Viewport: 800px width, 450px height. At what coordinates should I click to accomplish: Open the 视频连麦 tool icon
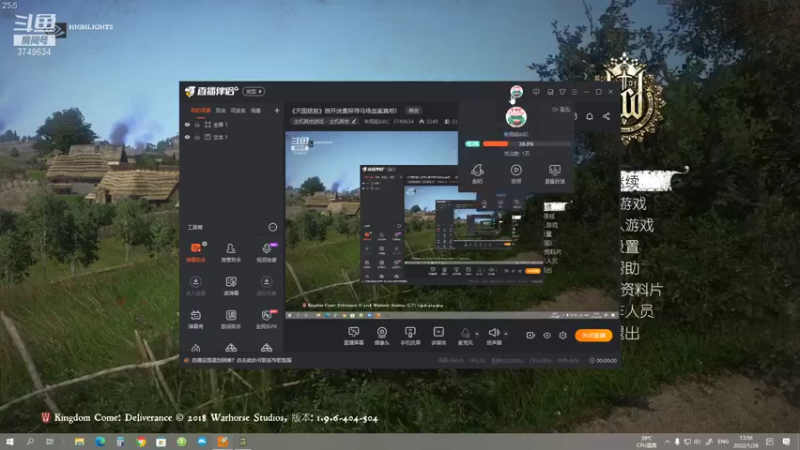pyautogui.click(x=266, y=253)
